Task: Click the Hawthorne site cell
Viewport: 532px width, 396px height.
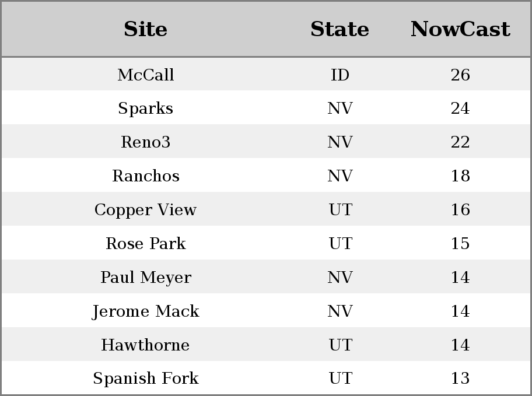Action: pyautogui.click(x=145, y=345)
